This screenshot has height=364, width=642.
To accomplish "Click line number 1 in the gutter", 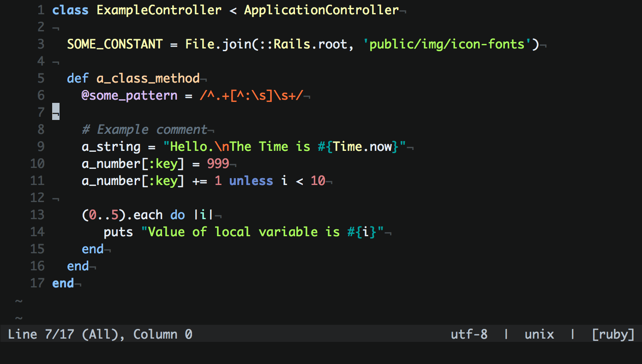I will pyautogui.click(x=41, y=10).
